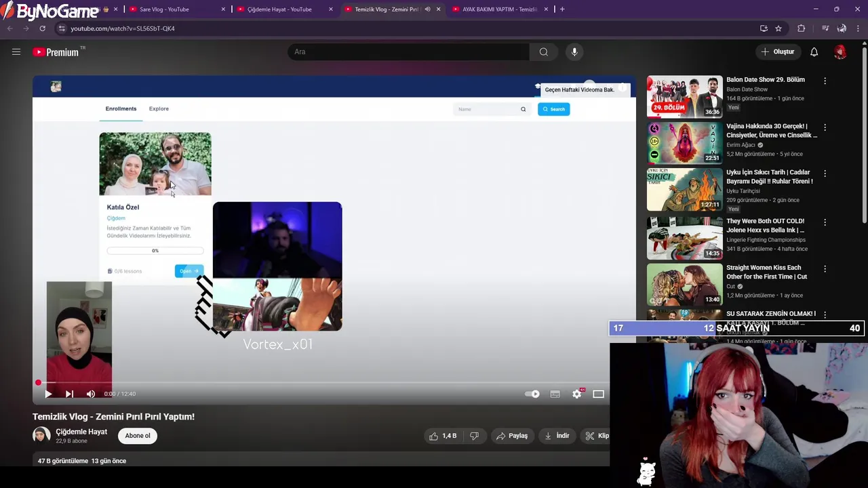Open the Çiğdemle Hayat channel name link
The width and height of the screenshot is (868, 488).
point(81,432)
